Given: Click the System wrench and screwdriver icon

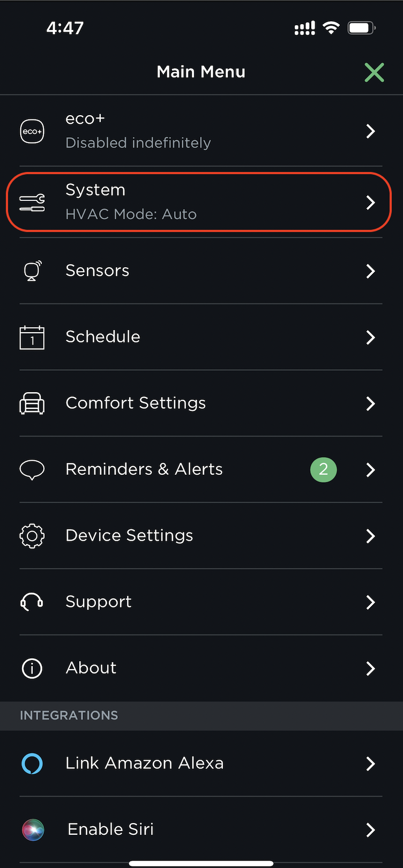Looking at the screenshot, I should coord(32,203).
